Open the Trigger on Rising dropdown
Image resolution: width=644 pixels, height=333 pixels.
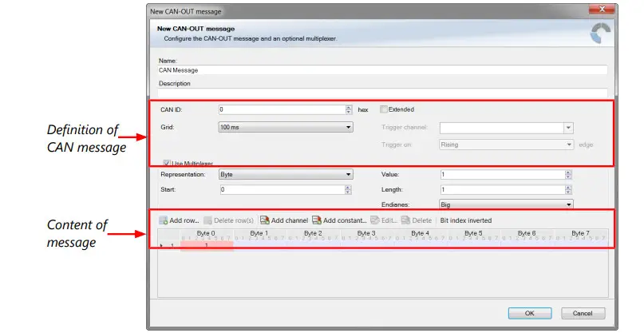pyautogui.click(x=506, y=145)
